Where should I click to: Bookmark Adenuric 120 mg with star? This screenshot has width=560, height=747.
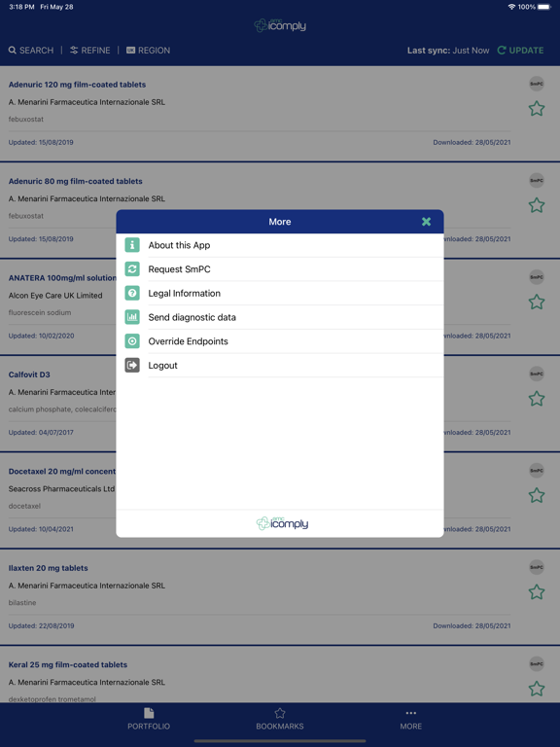[537, 109]
